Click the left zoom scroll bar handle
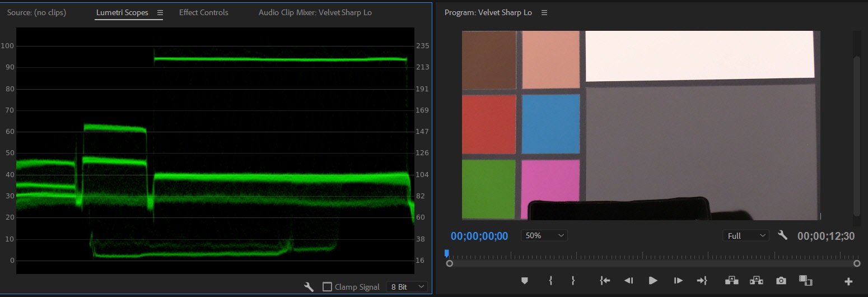The height and width of the screenshot is (297, 868). click(449, 263)
